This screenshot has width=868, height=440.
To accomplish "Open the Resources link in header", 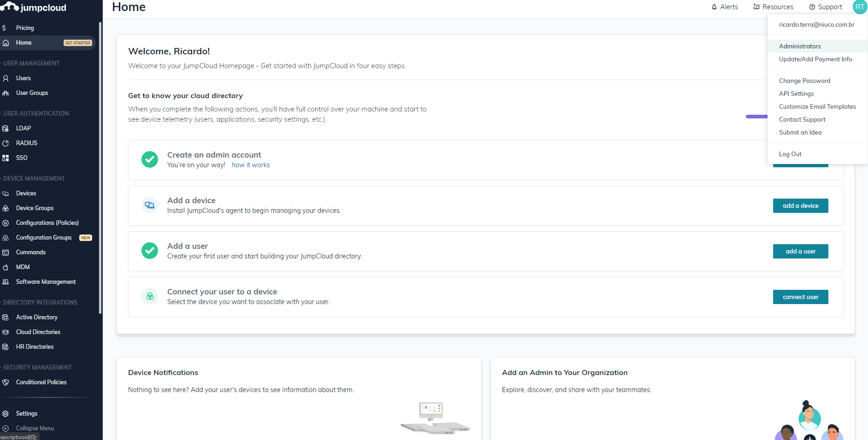I will tap(774, 7).
